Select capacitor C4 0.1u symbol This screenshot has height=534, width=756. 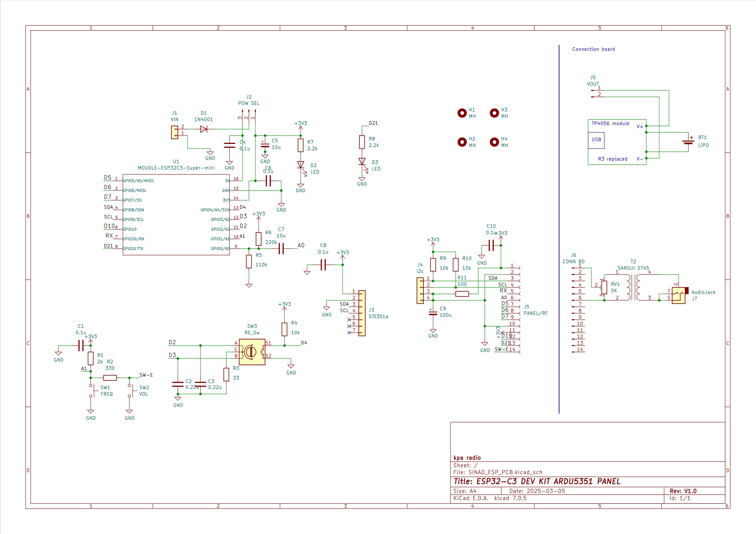click(230, 145)
